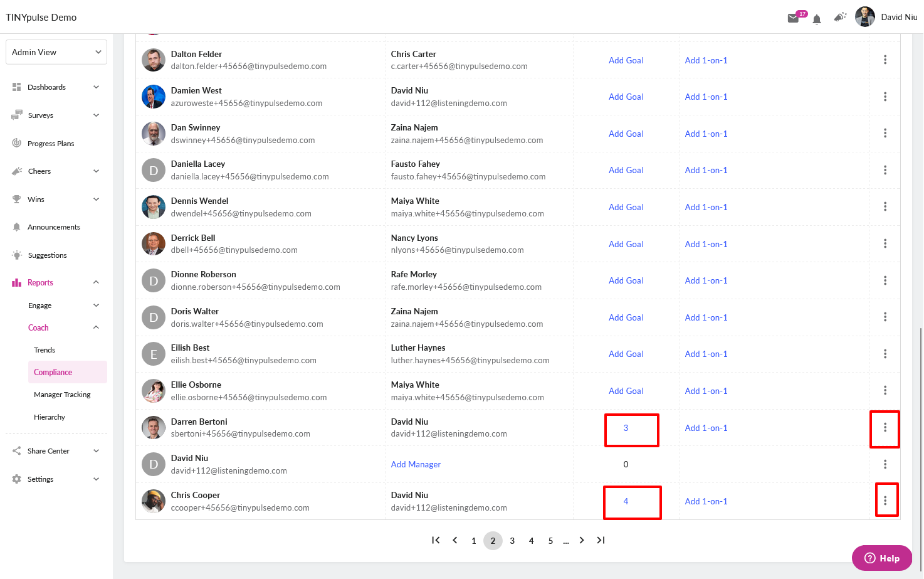The image size is (924, 579).
Task: Open the Admin View dropdown
Action: coord(56,52)
